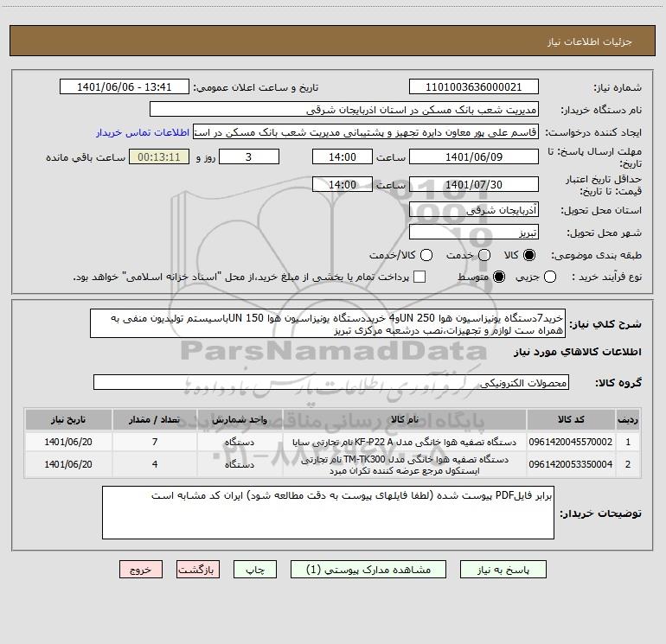Click quantity 4 in row 2
This screenshot has width=666, height=644.
pos(155,464)
